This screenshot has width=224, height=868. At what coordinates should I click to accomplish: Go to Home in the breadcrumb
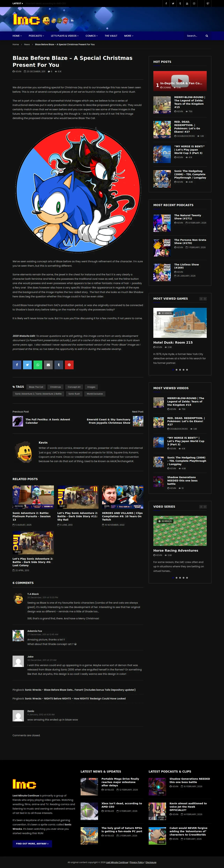[x=16, y=44]
